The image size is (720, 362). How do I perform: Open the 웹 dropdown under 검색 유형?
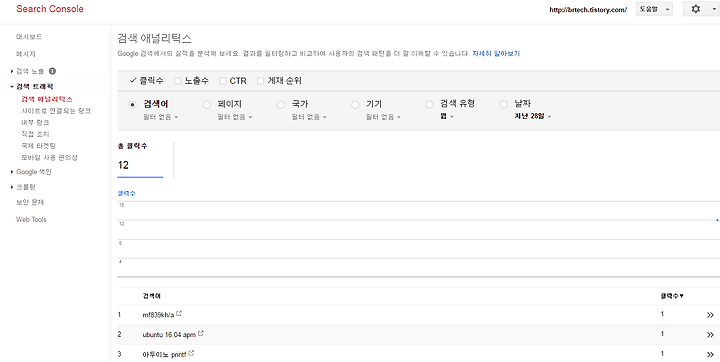(x=447, y=117)
